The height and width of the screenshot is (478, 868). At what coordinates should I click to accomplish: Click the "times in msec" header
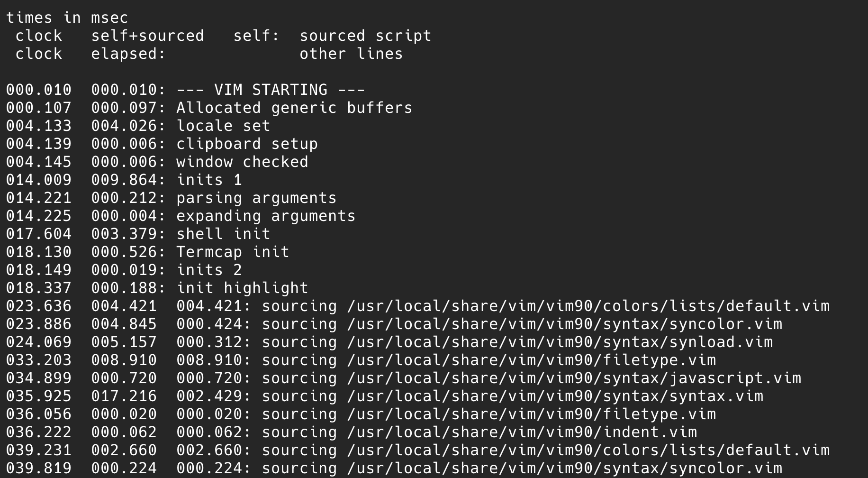pyautogui.click(x=67, y=18)
